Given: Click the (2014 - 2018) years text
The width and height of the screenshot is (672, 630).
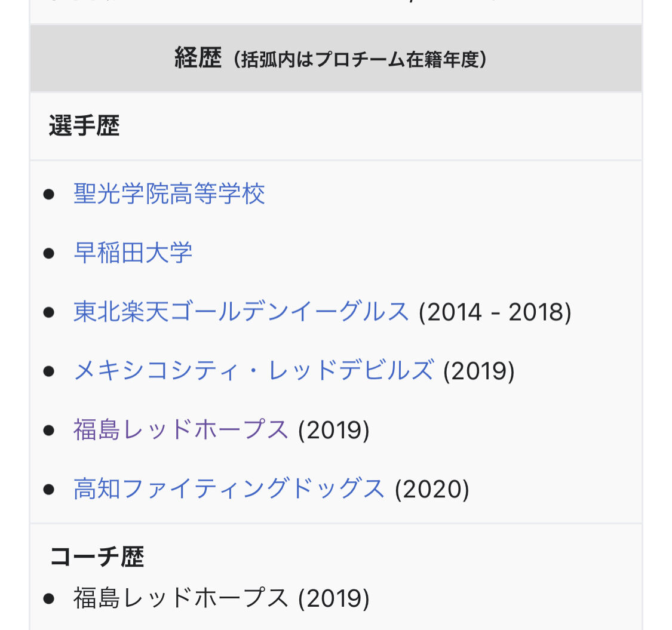Looking at the screenshot, I should coord(495,312).
